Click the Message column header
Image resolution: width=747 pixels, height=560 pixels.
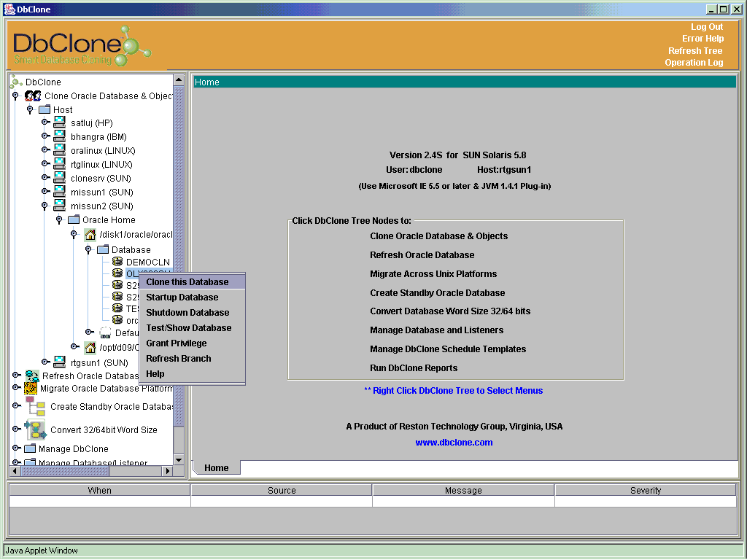click(463, 490)
